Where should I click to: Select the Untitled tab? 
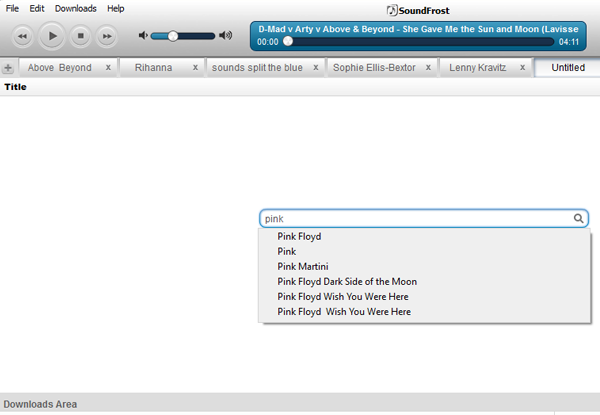point(568,68)
